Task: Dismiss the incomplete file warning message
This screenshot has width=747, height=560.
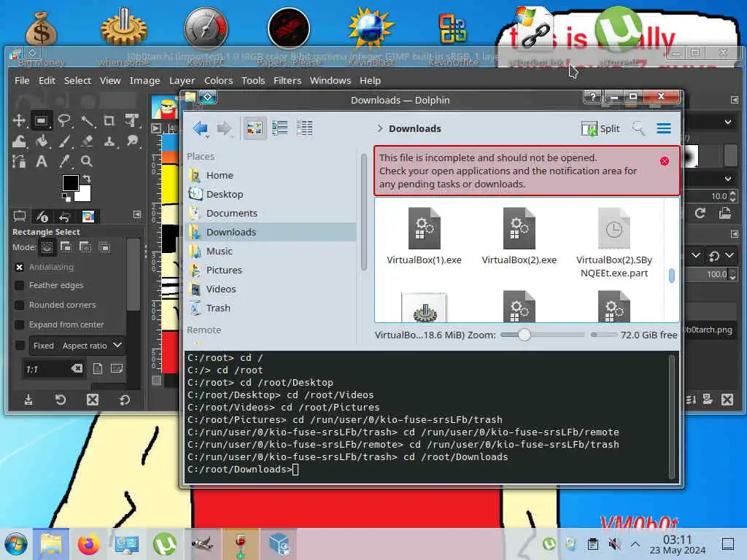Action: (x=665, y=161)
